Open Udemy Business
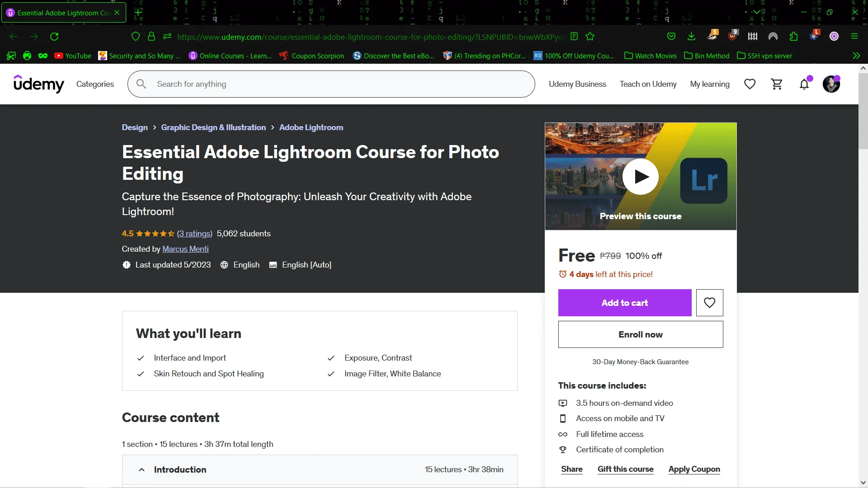Viewport: 868px width, 488px height. [x=577, y=84]
